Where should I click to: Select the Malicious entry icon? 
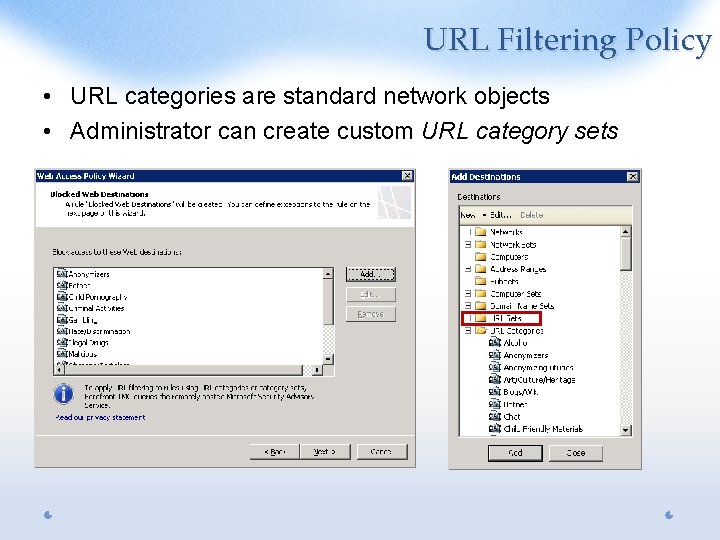point(62,354)
